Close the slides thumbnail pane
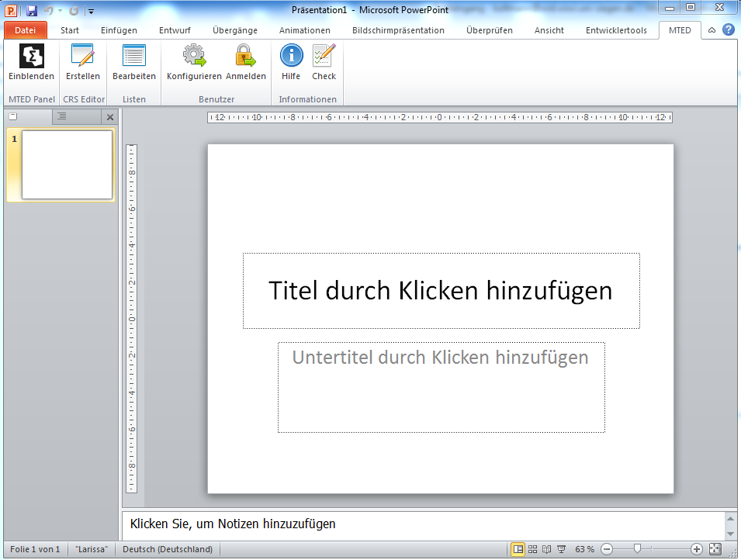This screenshot has width=741, height=560. [110, 117]
